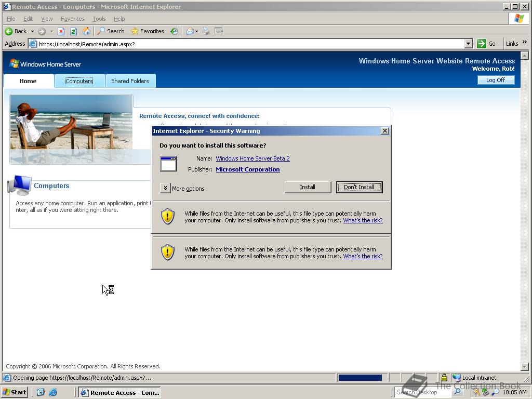This screenshot has width=532, height=399.
Task: Expand the address bar dropdown
Action: click(x=469, y=44)
